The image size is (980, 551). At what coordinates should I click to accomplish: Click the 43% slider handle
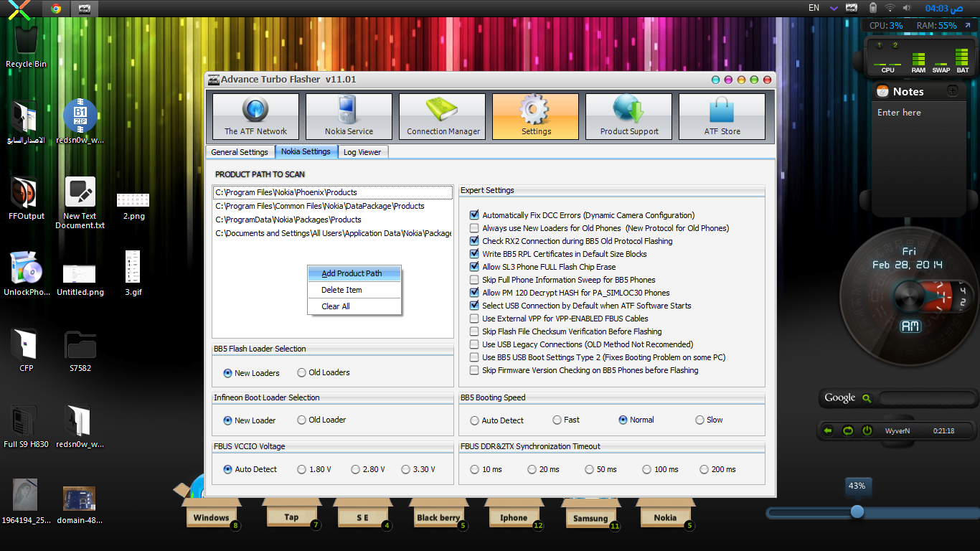pos(857,512)
